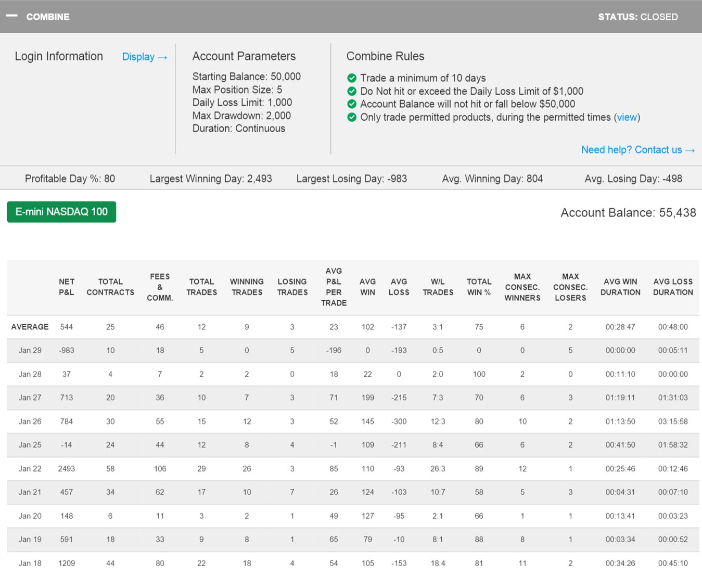Select the Jan 18 row date
Screen dimensions: 702x588
tap(30, 563)
